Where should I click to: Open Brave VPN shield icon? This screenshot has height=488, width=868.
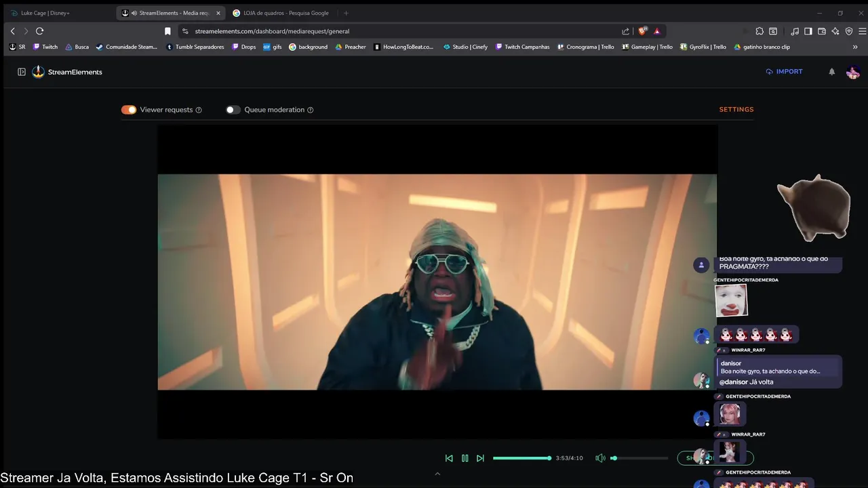click(x=849, y=31)
